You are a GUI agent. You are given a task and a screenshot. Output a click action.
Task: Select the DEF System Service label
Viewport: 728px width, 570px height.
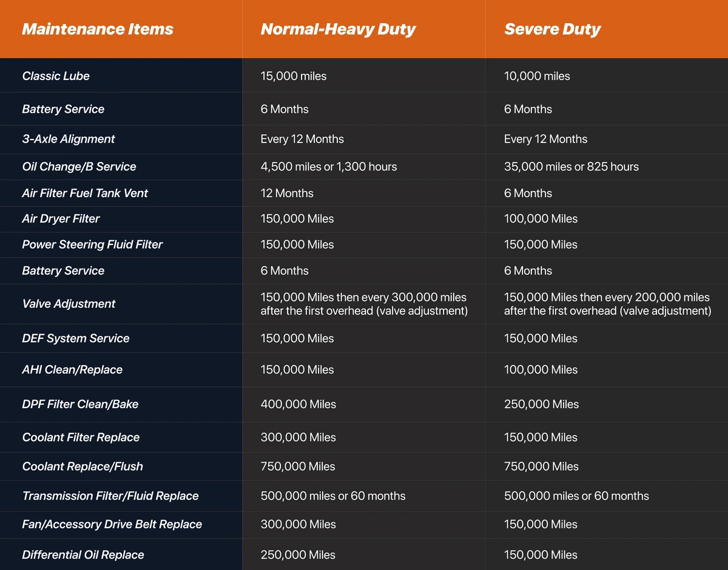coord(76,338)
